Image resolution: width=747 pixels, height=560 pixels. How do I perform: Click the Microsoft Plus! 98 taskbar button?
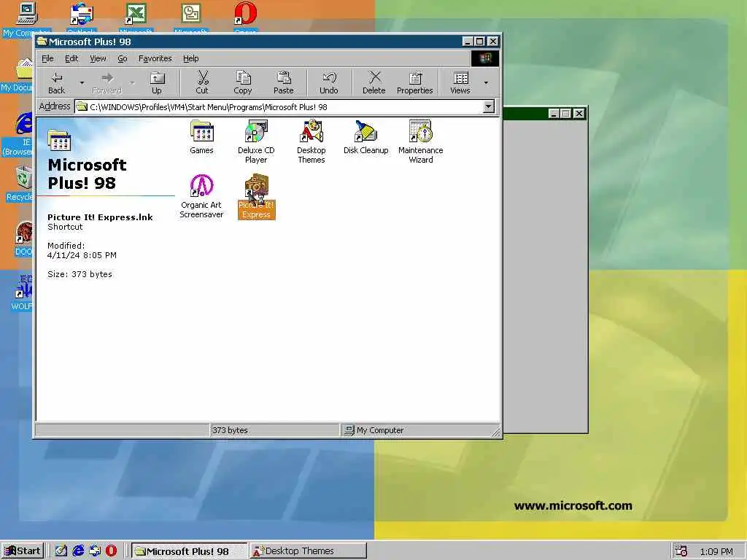coord(189,551)
